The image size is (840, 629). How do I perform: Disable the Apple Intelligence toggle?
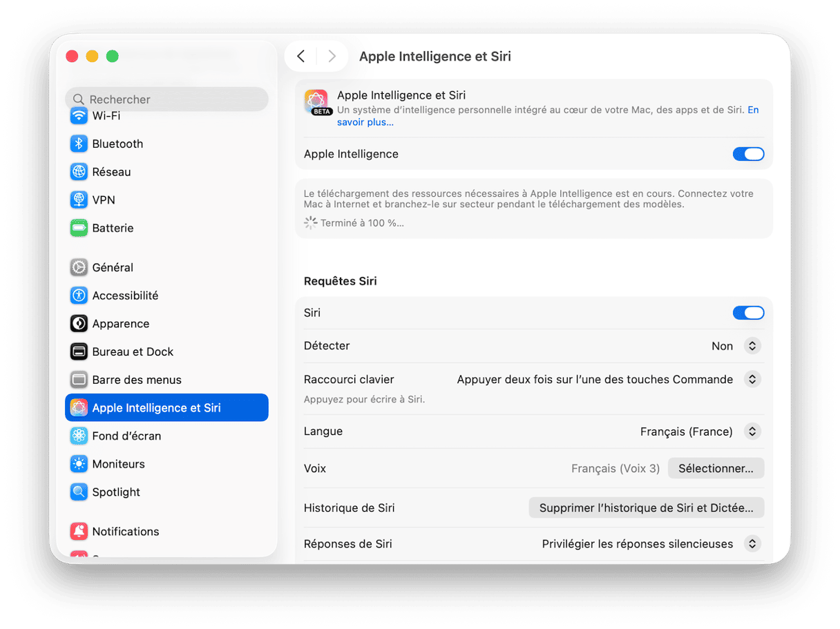(x=749, y=153)
